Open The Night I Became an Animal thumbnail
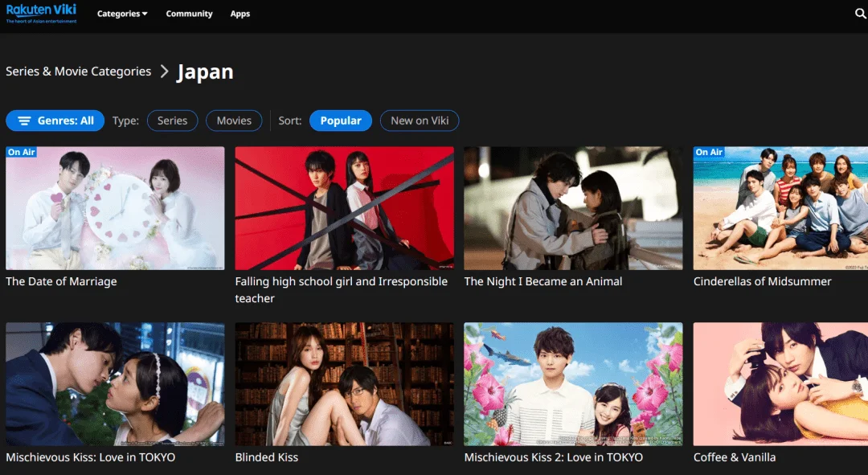 pos(573,208)
